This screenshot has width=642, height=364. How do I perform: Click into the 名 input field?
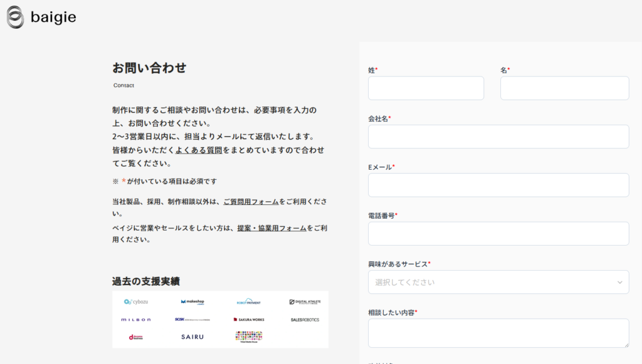564,88
